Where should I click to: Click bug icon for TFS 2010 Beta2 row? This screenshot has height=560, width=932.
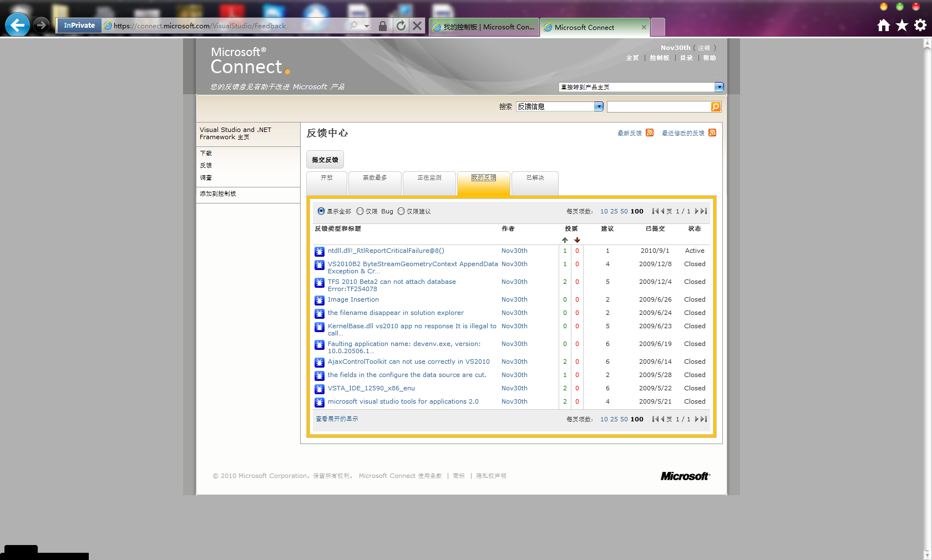click(x=320, y=283)
